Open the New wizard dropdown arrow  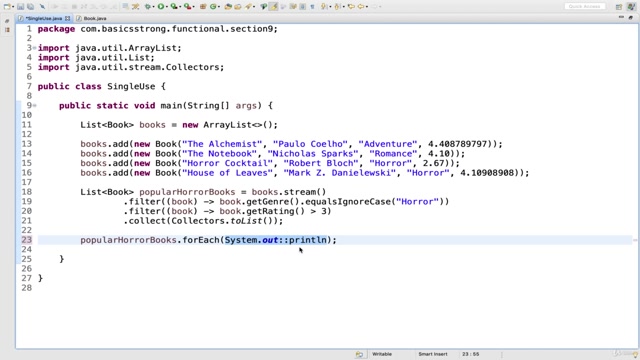coord(13,7)
